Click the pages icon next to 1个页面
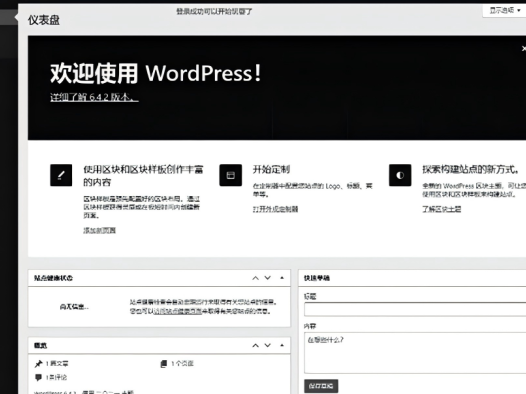The height and width of the screenshot is (394, 526). click(x=164, y=363)
